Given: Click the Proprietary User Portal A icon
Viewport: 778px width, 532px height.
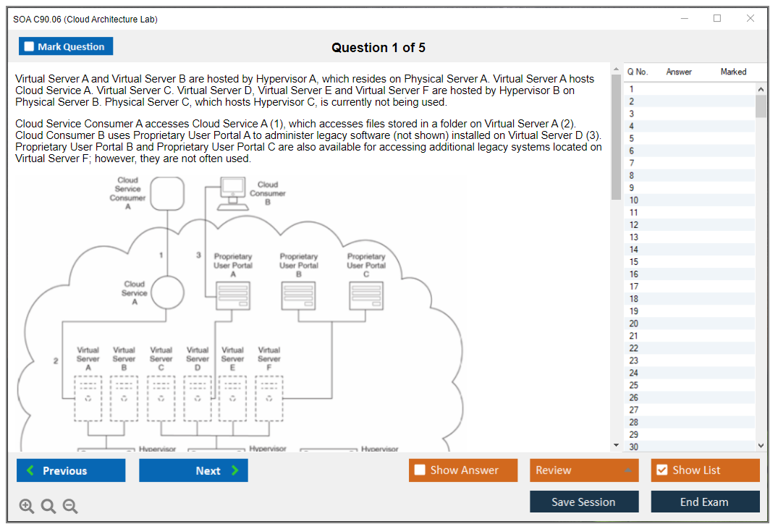Looking at the screenshot, I should (x=233, y=297).
